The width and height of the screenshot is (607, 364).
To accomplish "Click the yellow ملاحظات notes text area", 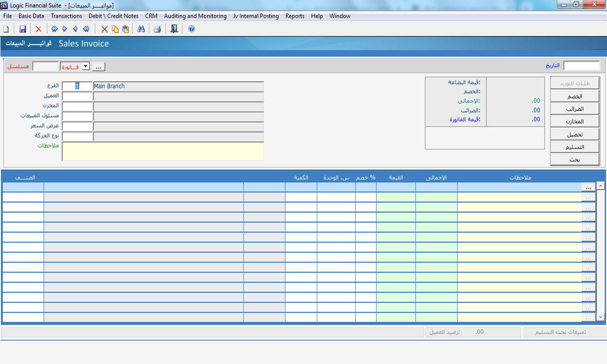I will tap(163, 151).
